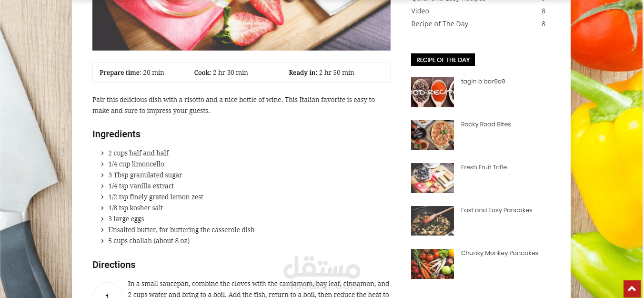
Task: Click the step 1 number circle
Action: pyautogui.click(x=107, y=291)
